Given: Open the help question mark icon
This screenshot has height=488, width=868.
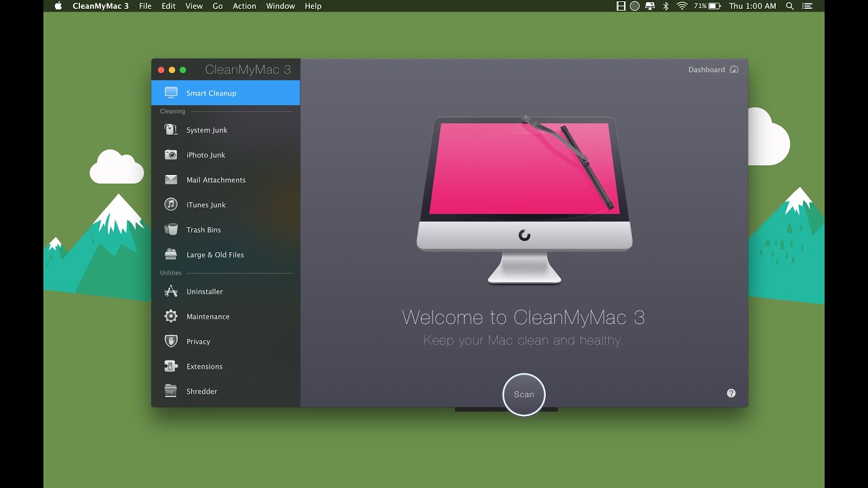Looking at the screenshot, I should (x=731, y=393).
